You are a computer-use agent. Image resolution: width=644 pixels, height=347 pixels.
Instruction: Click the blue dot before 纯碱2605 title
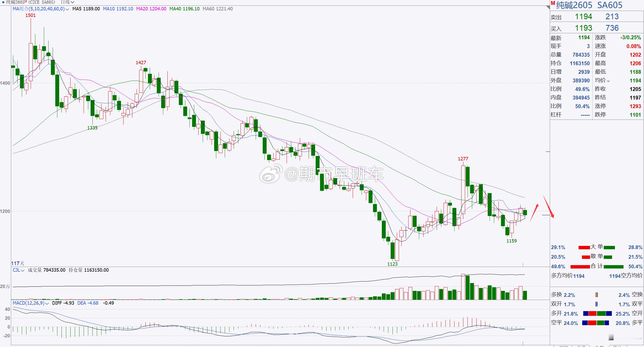3,2
